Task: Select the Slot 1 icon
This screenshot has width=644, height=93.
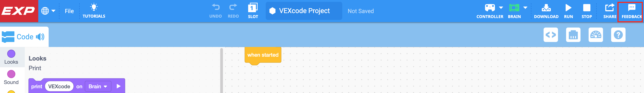Action: coord(253,8)
